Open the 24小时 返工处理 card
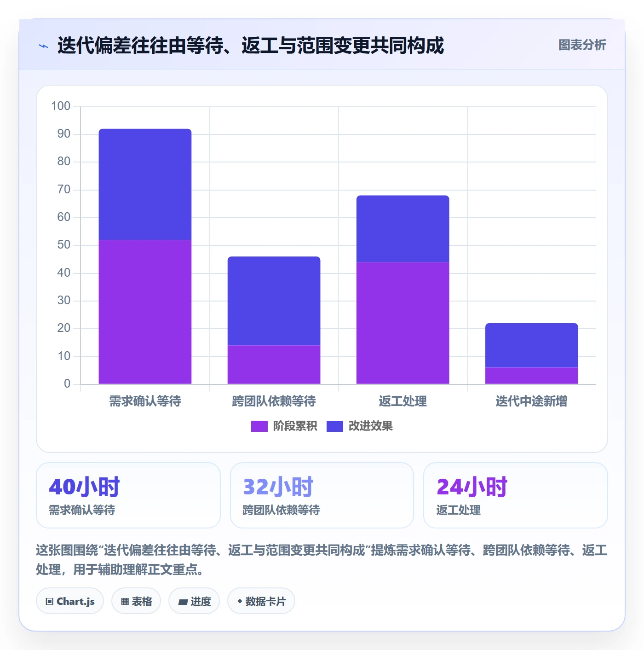This screenshot has height=650, width=644. coord(516,495)
